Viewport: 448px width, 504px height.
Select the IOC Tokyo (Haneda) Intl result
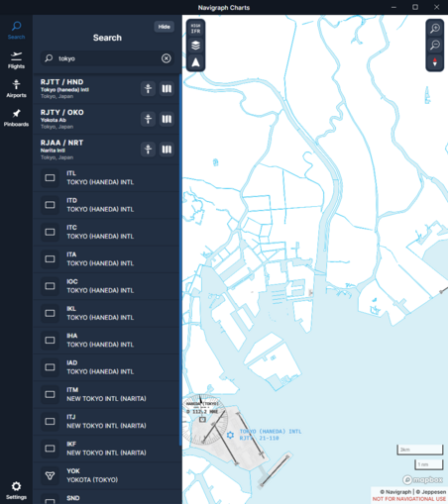pos(106,286)
